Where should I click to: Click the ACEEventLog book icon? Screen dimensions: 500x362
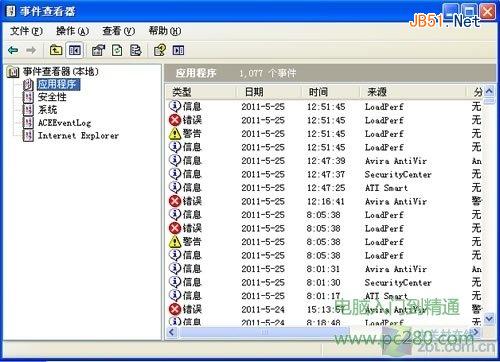pyautogui.click(x=29, y=123)
